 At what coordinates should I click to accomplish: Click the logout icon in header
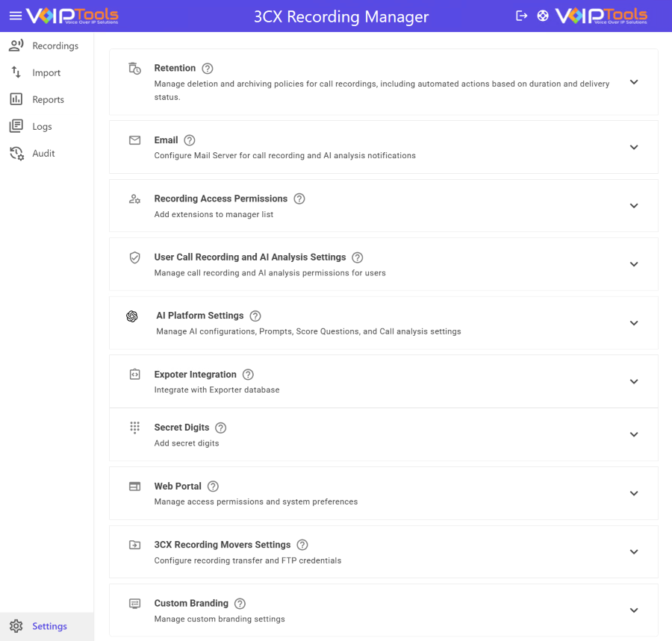pos(522,16)
